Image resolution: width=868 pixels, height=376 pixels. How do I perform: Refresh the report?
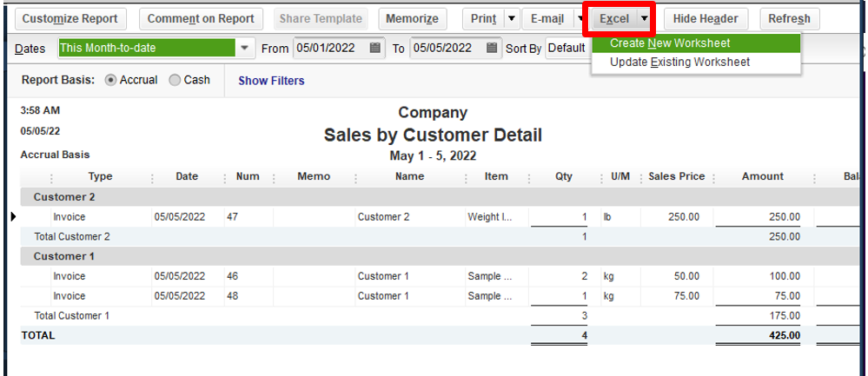click(789, 18)
